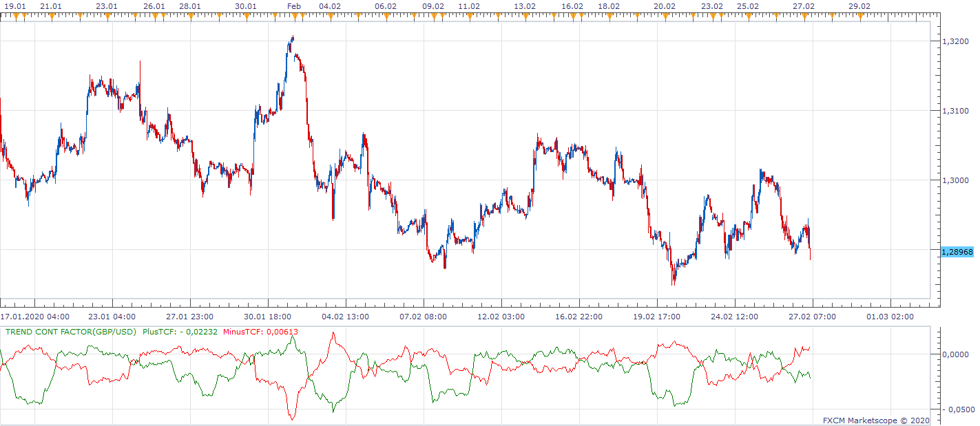Click the orange event marker under 28.01
Image resolution: width=980 pixels, height=426 pixels.
coord(191,17)
